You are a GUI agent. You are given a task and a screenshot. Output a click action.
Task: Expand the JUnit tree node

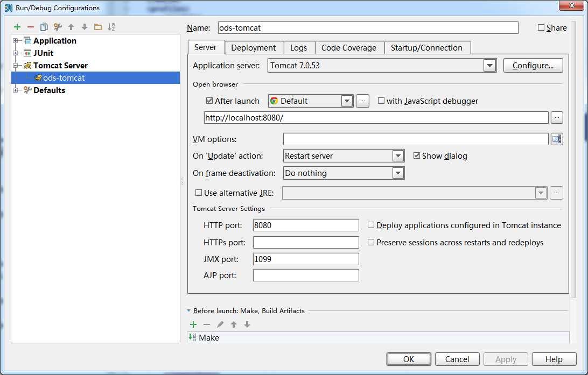[x=16, y=53]
